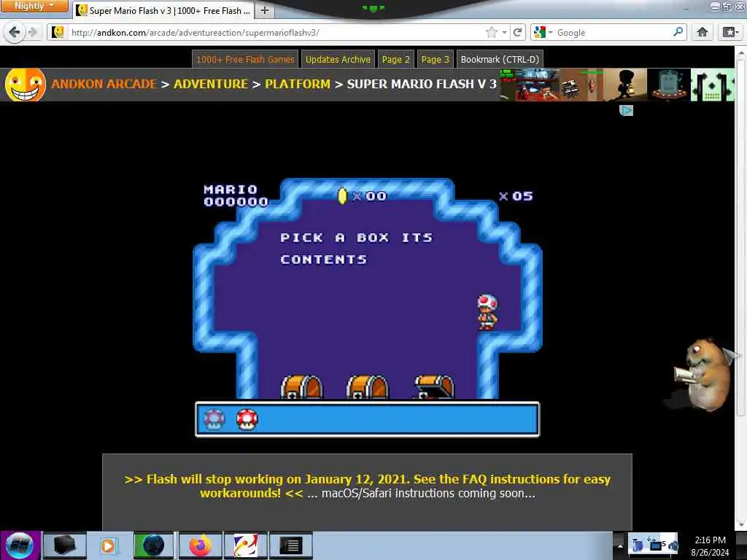Click inside the Google search box
The width and height of the screenshot is (747, 560).
point(614,32)
